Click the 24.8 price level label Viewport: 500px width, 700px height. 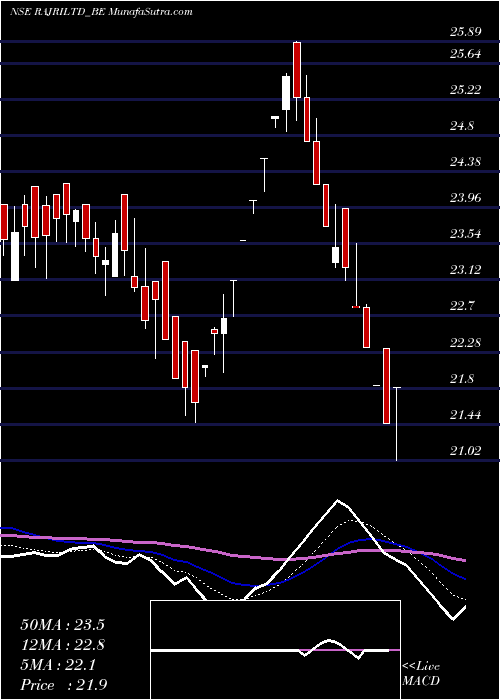pos(462,126)
